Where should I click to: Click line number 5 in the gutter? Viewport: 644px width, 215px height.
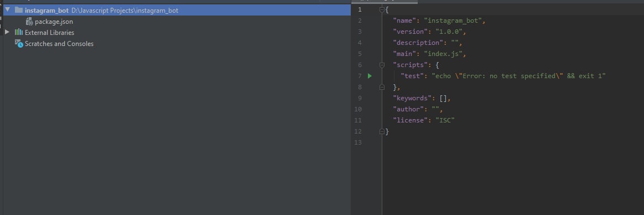click(x=360, y=54)
